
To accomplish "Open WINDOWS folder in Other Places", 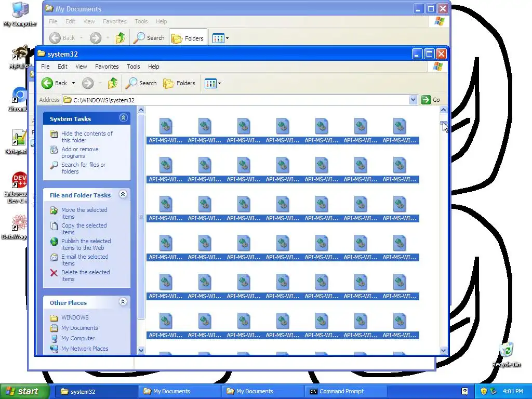I will pyautogui.click(x=75, y=317).
